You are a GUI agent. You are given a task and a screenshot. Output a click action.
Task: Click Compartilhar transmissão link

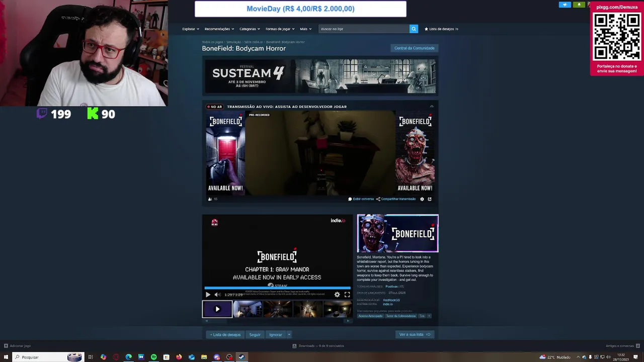click(x=396, y=199)
